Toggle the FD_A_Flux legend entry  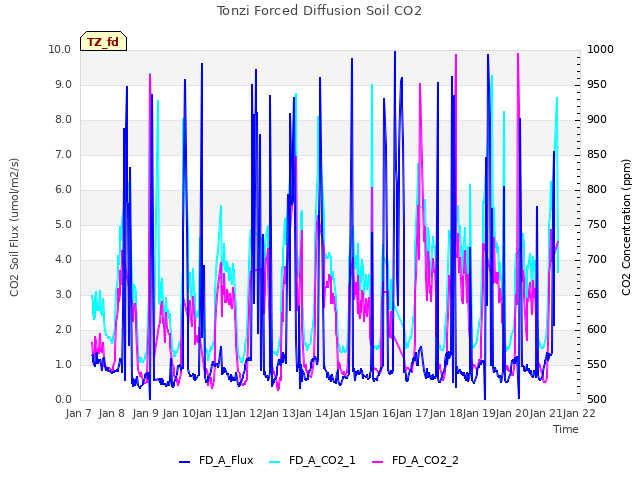216,460
